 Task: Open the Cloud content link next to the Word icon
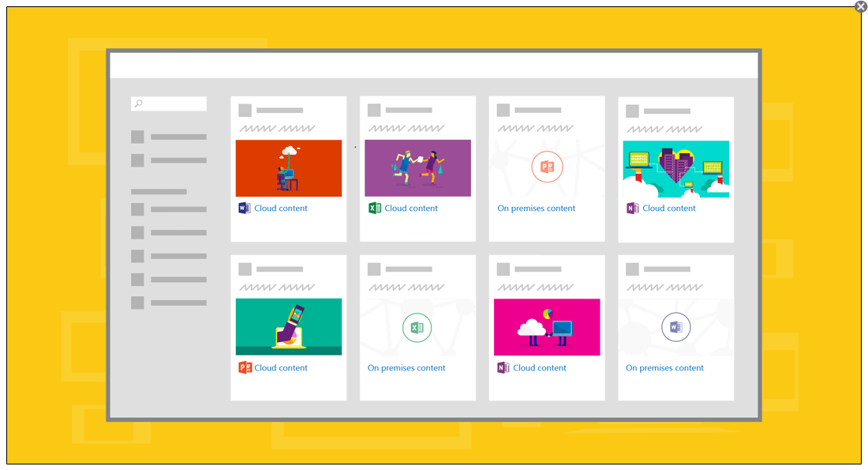pyautogui.click(x=281, y=209)
